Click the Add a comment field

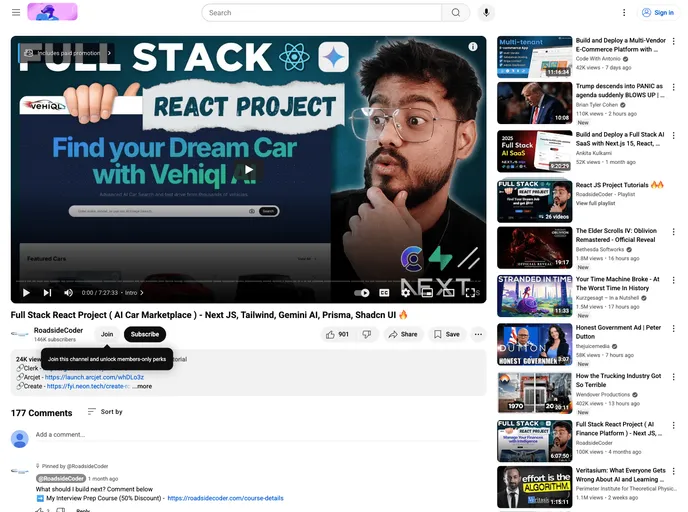(259, 435)
